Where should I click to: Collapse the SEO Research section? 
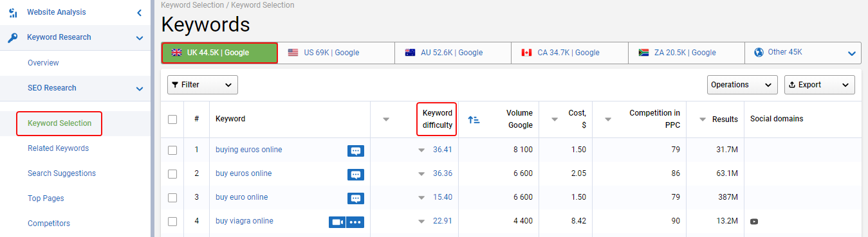pyautogui.click(x=139, y=89)
